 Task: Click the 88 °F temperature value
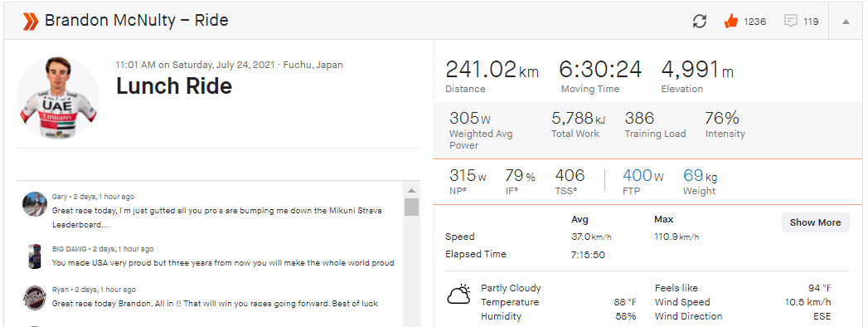[x=625, y=303]
